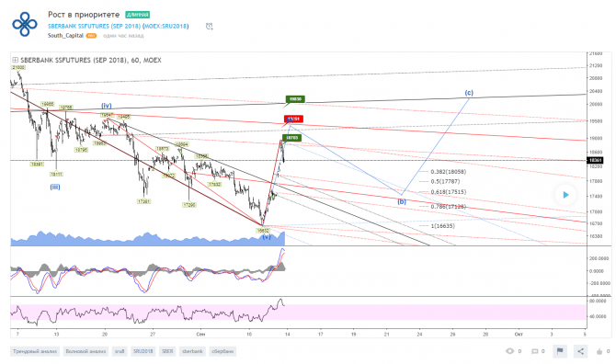616x364 pixels.
Task: Select the sruB tag
Action: (120, 351)
